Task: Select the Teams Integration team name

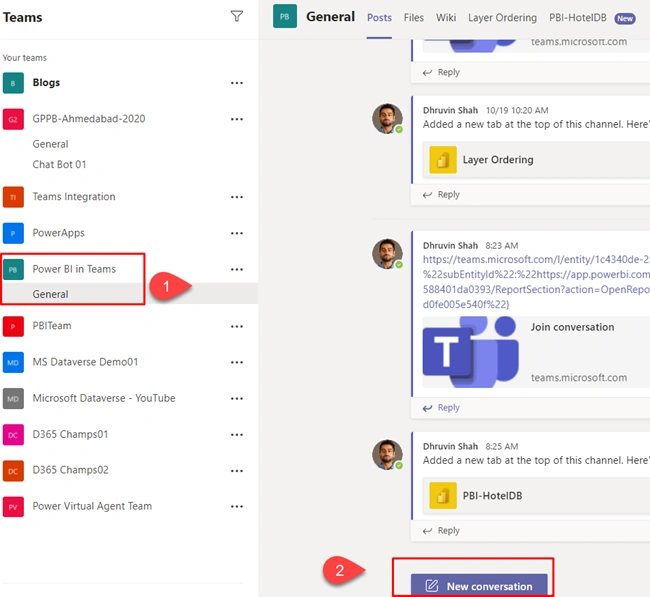Action: pyautogui.click(x=74, y=197)
